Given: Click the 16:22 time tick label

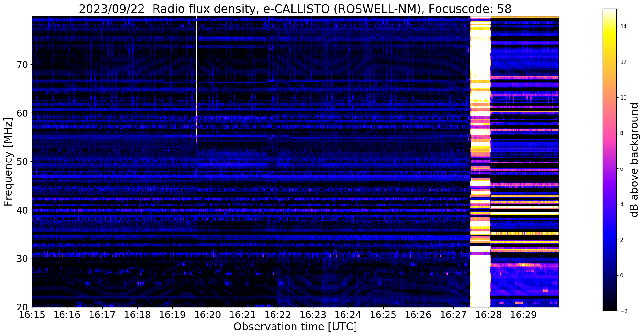Looking at the screenshot, I should pos(278,314).
